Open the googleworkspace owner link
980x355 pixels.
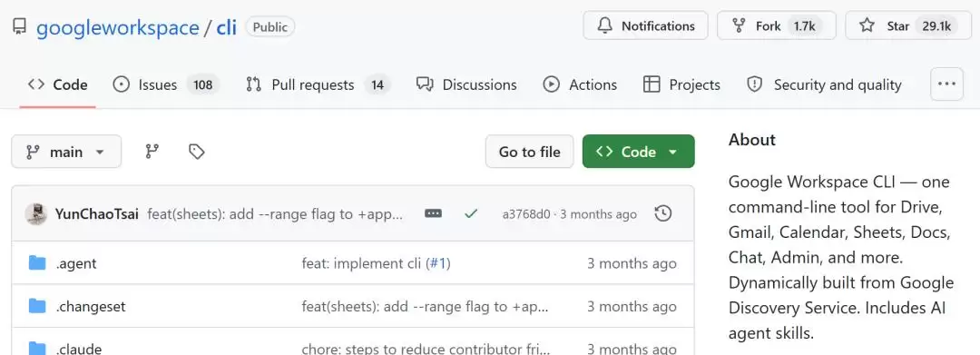pyautogui.click(x=117, y=27)
